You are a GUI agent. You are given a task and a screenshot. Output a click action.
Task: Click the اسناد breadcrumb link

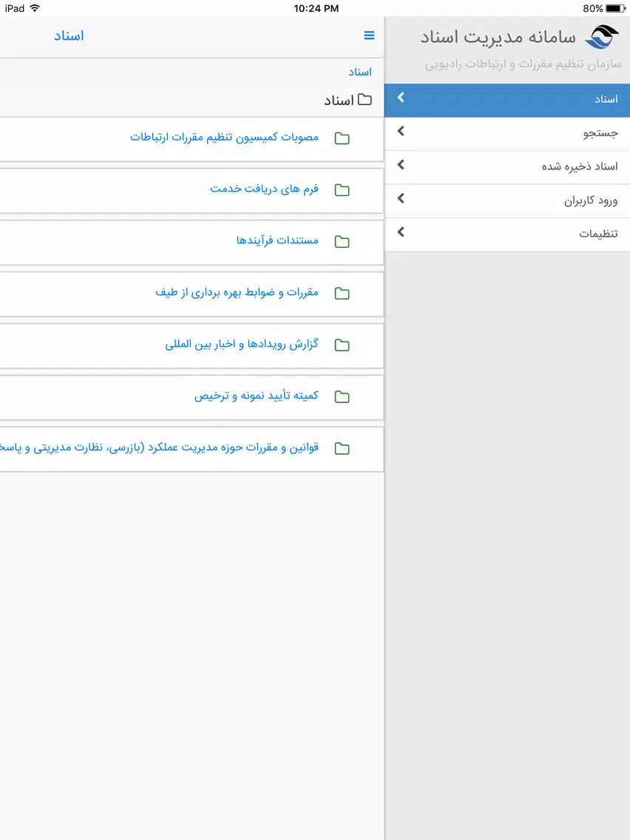(360, 72)
